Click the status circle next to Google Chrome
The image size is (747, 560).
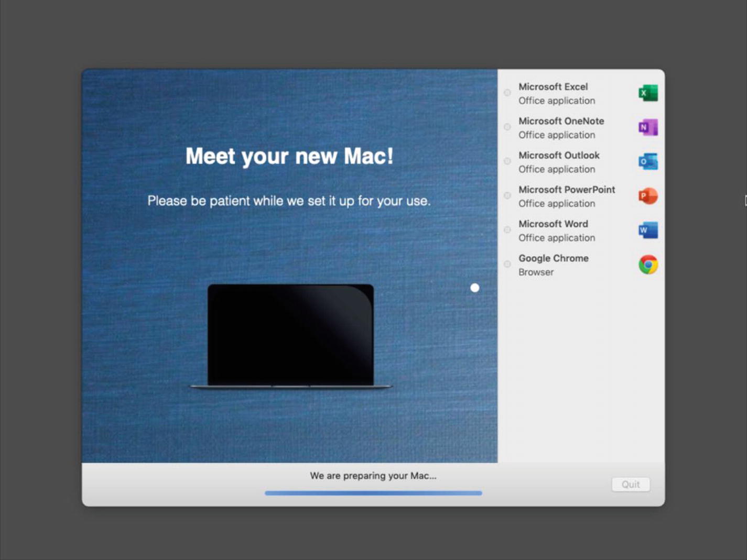[507, 264]
